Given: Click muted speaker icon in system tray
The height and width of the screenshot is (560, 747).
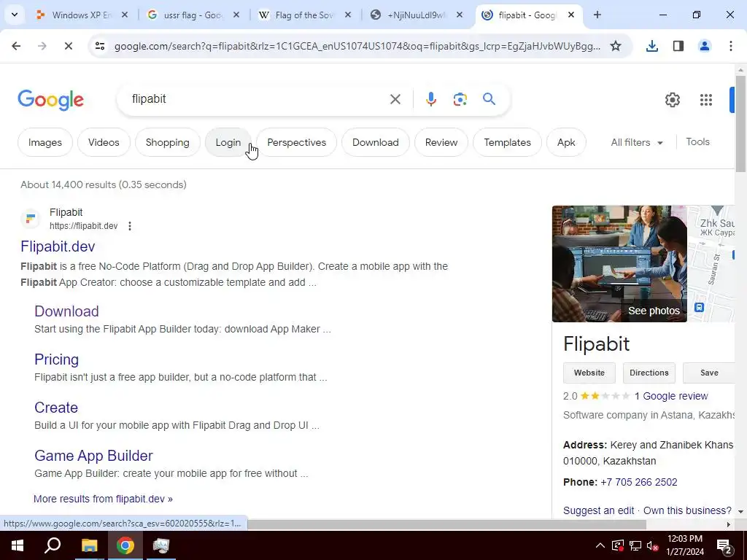Looking at the screenshot, I should tap(652, 545).
